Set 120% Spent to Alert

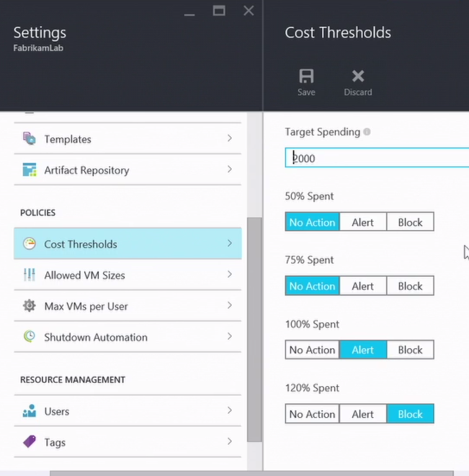click(x=363, y=414)
